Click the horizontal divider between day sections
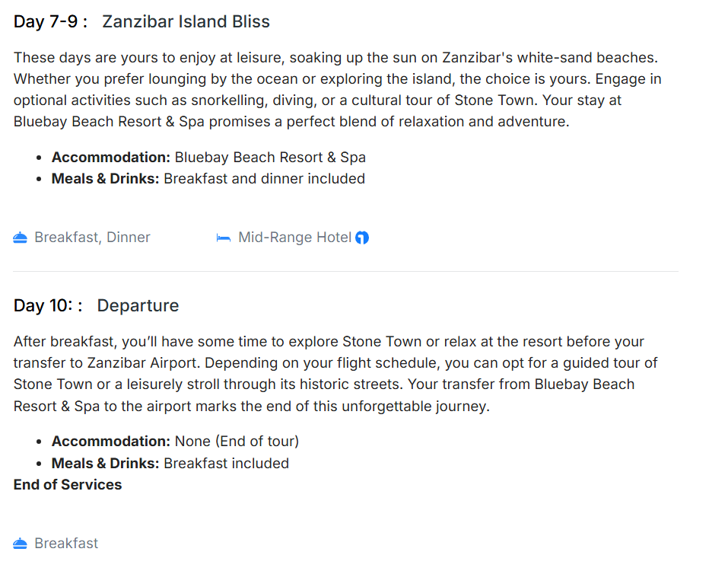728x571 pixels. click(x=345, y=271)
